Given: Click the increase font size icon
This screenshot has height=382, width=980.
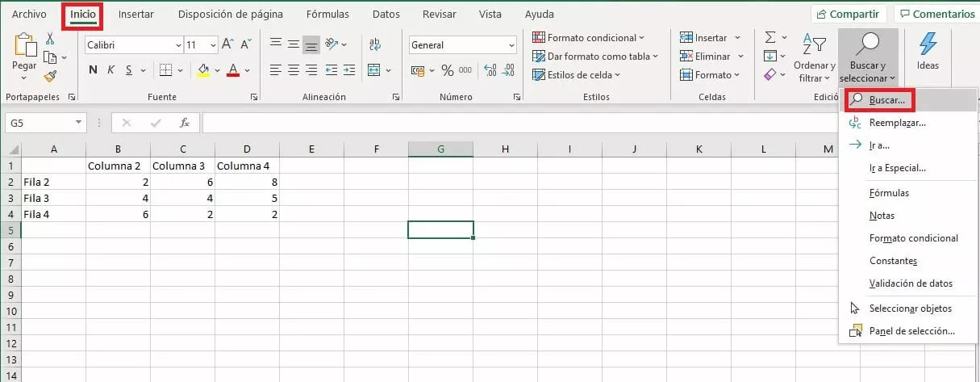Looking at the screenshot, I should click(x=227, y=45).
